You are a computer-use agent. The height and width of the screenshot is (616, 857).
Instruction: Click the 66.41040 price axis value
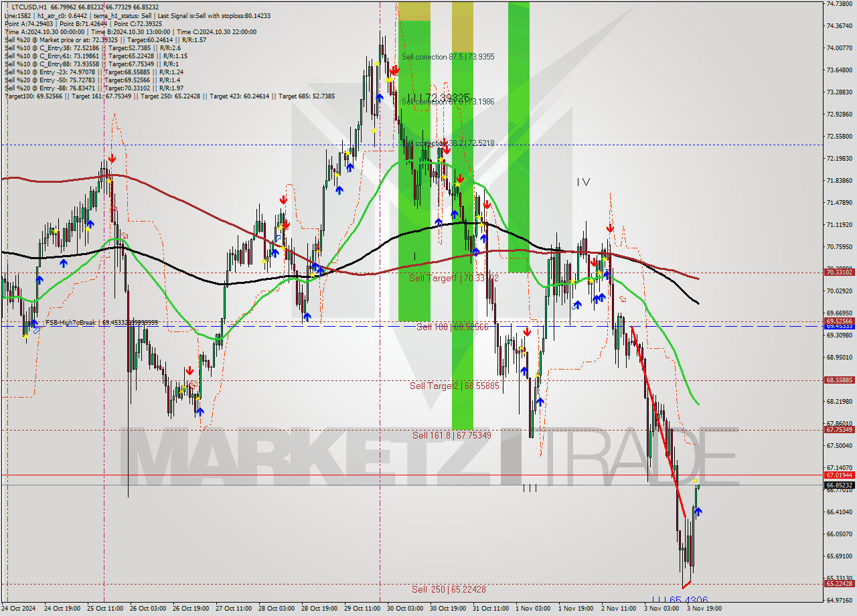(x=839, y=512)
